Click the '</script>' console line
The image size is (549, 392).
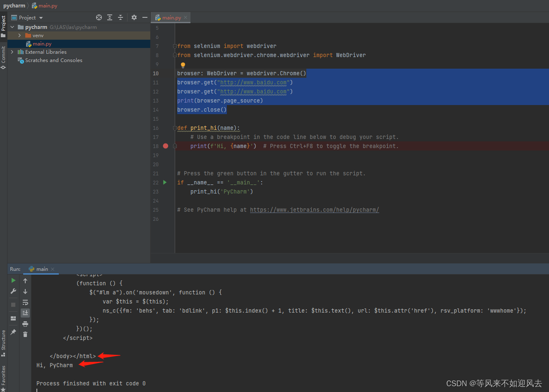tap(78, 338)
